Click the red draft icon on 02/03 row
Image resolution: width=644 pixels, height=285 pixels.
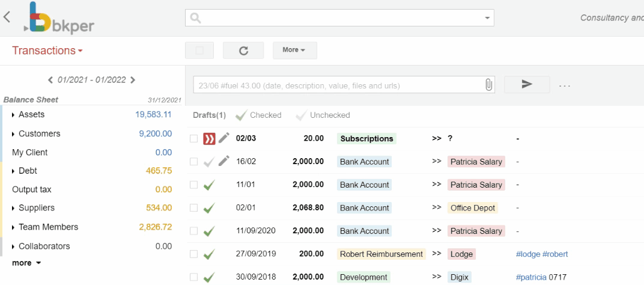[209, 139]
